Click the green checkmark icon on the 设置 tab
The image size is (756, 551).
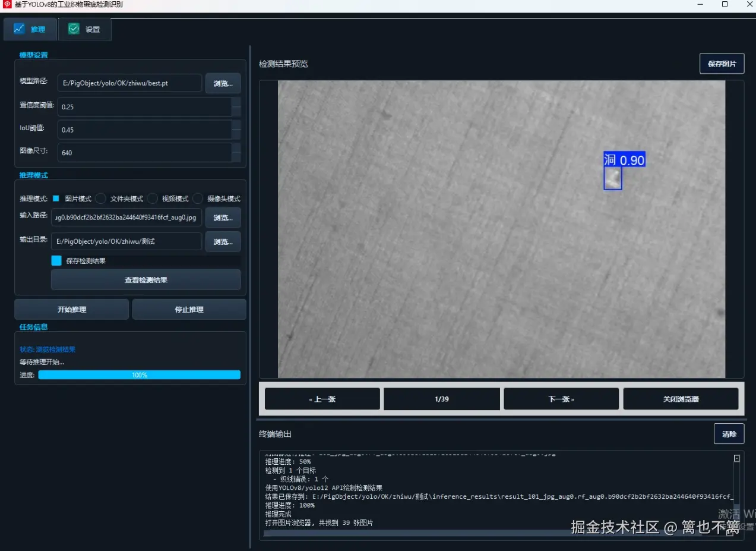click(74, 28)
